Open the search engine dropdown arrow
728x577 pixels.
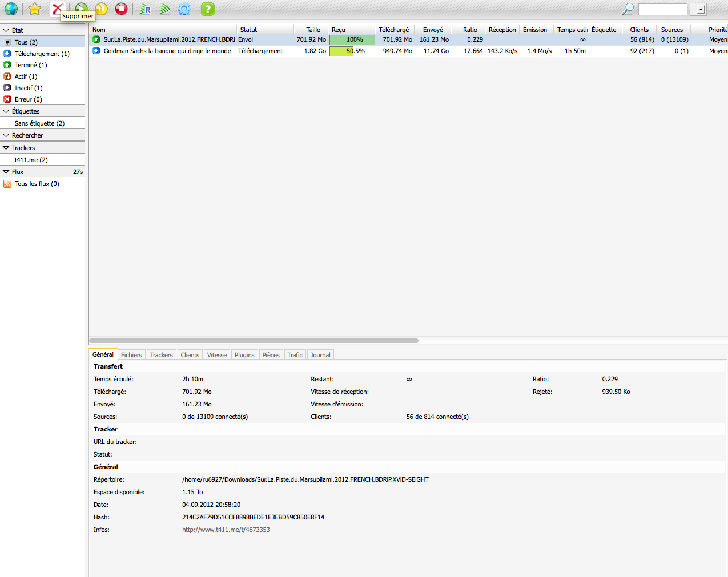(x=700, y=10)
